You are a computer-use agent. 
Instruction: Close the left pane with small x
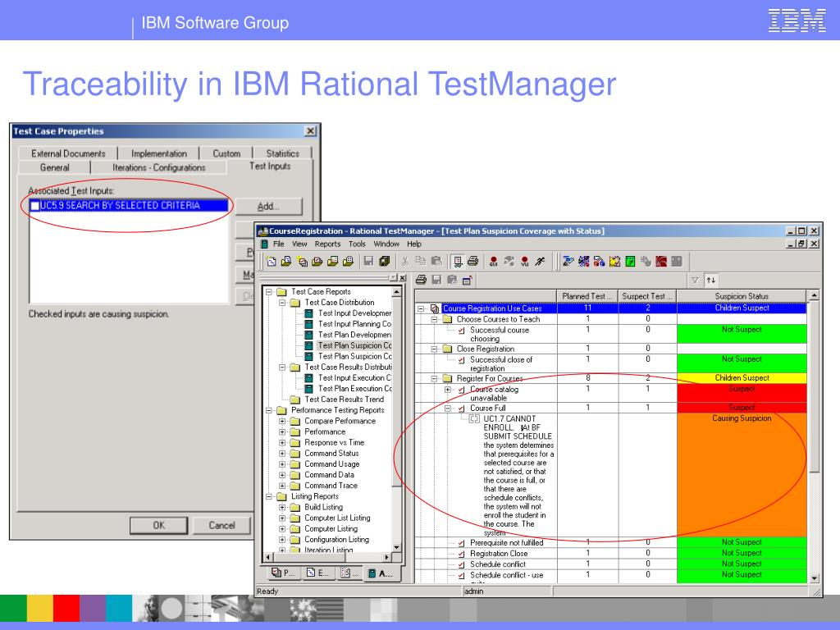402,277
